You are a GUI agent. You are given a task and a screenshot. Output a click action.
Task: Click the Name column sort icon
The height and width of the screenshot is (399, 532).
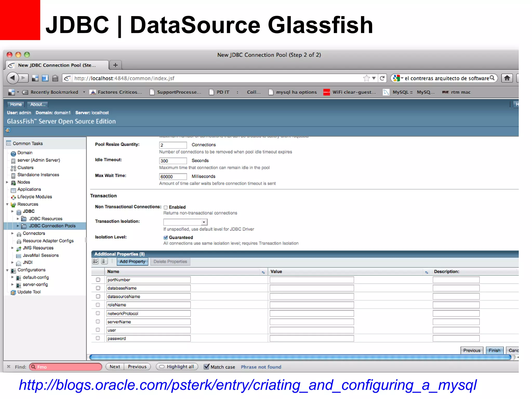click(x=263, y=272)
